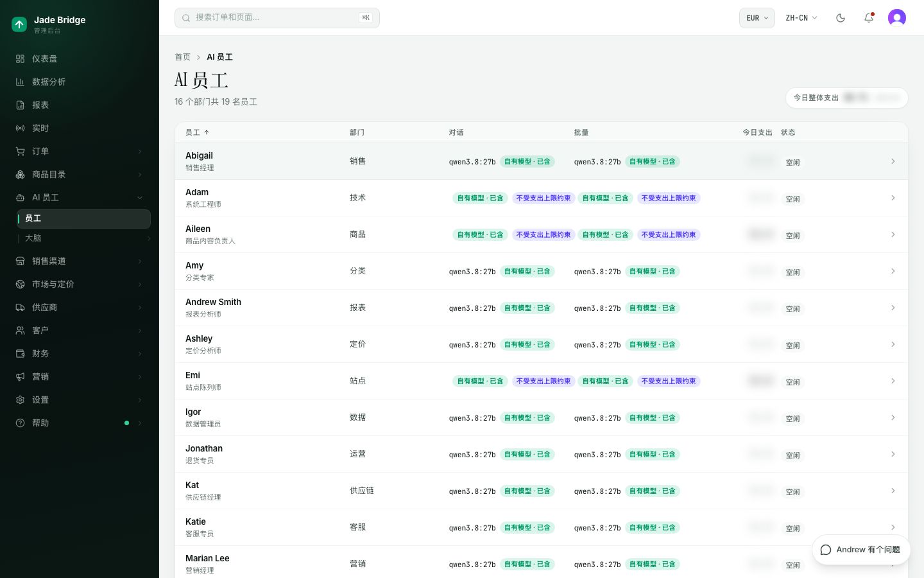Screen dimensions: 924x578
Task: Open the EUR currency dropdown
Action: [757, 18]
